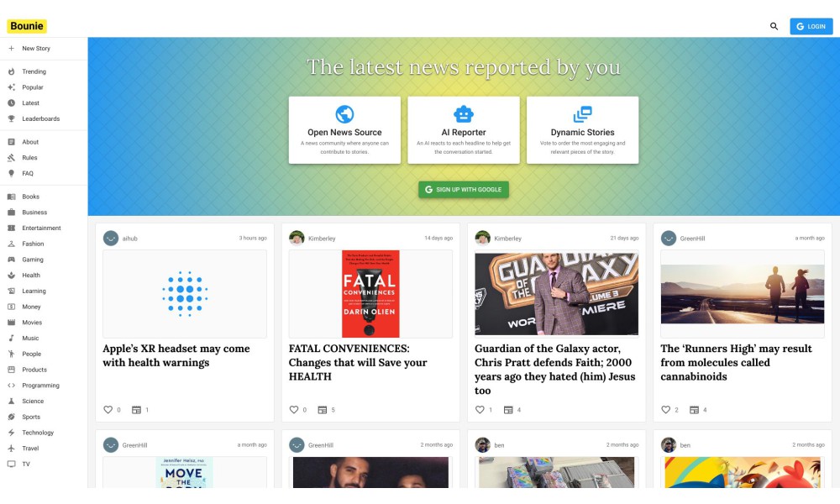Click the Bounie logo
Image resolution: width=840 pixels, height=504 pixels.
point(27,26)
